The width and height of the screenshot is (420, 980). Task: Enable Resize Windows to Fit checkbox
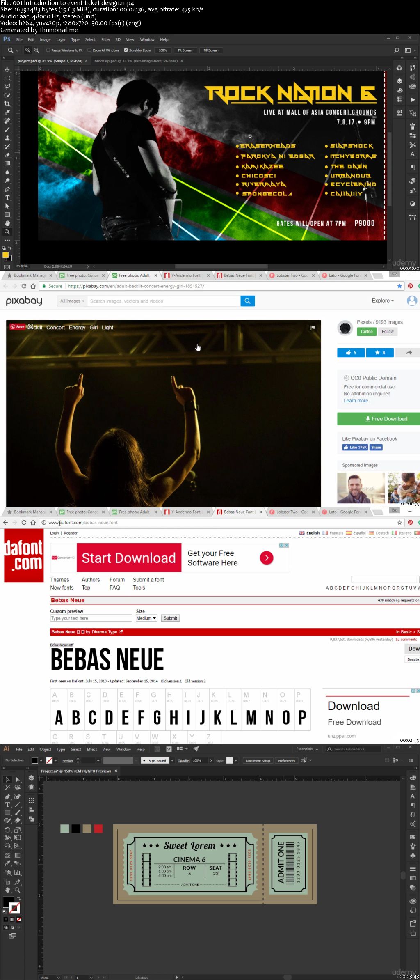[48, 50]
